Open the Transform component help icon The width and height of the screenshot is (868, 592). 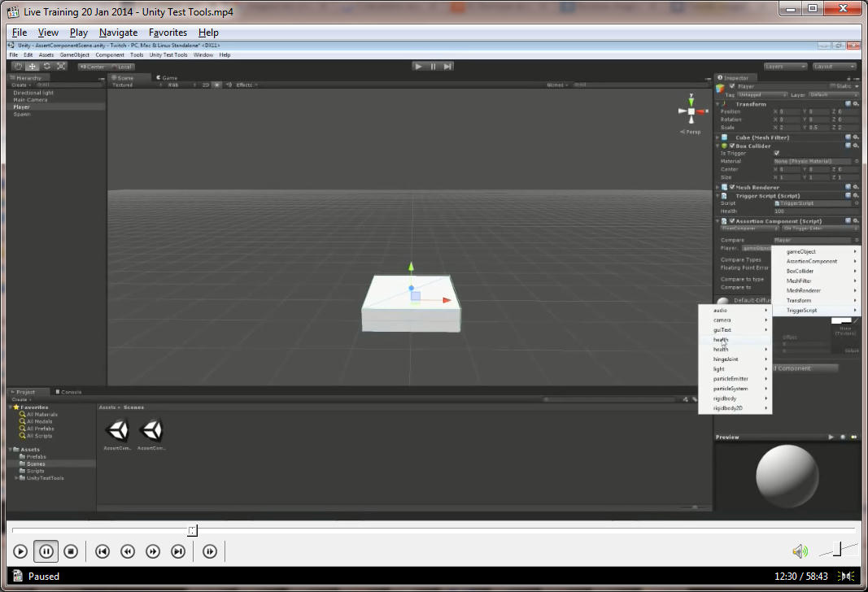point(848,104)
